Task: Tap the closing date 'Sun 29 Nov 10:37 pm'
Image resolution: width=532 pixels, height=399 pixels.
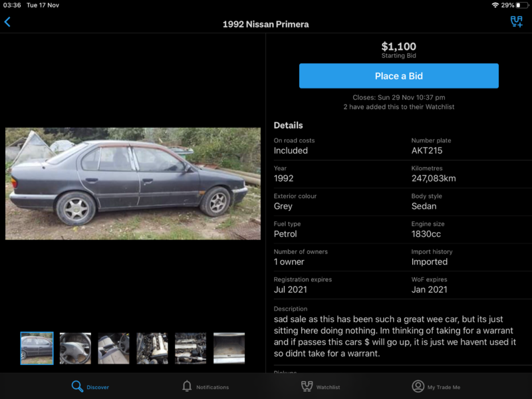Action: click(411, 98)
